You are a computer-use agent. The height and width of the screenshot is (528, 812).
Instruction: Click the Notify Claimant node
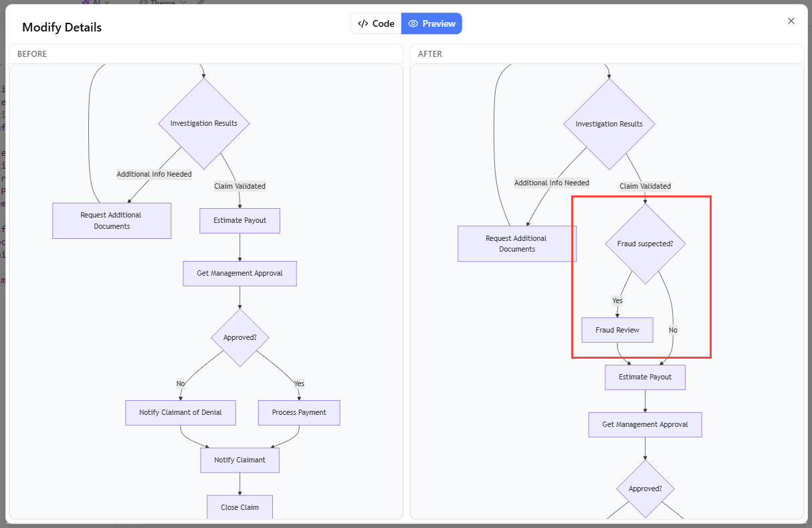coord(239,460)
